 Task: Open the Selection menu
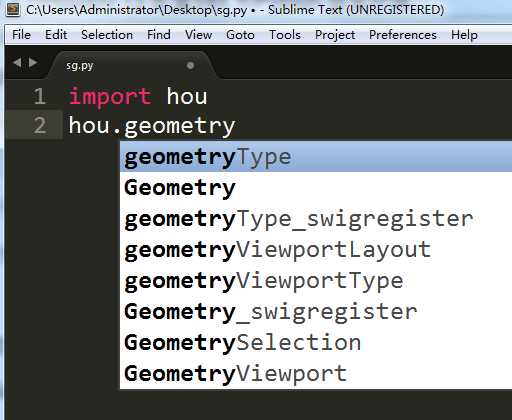pos(107,35)
